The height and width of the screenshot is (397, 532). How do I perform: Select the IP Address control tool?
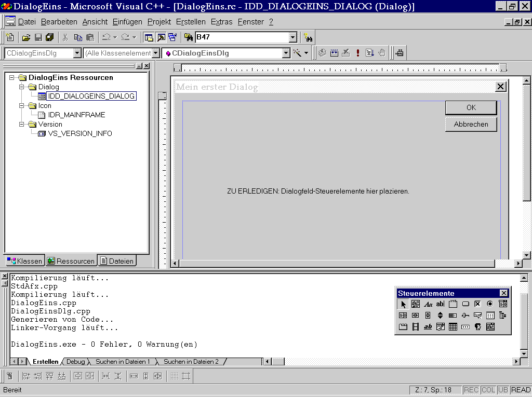click(x=465, y=327)
